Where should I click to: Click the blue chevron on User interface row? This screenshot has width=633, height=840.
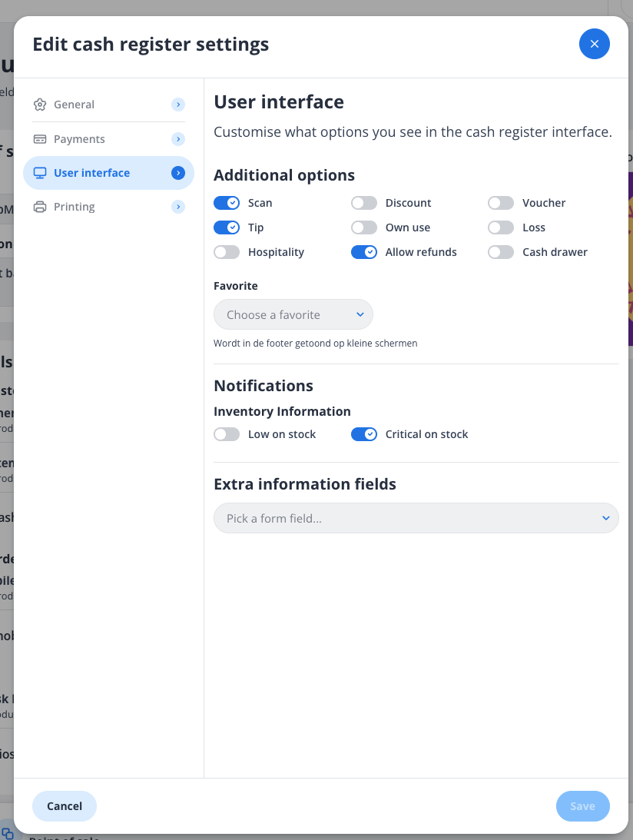(x=178, y=173)
